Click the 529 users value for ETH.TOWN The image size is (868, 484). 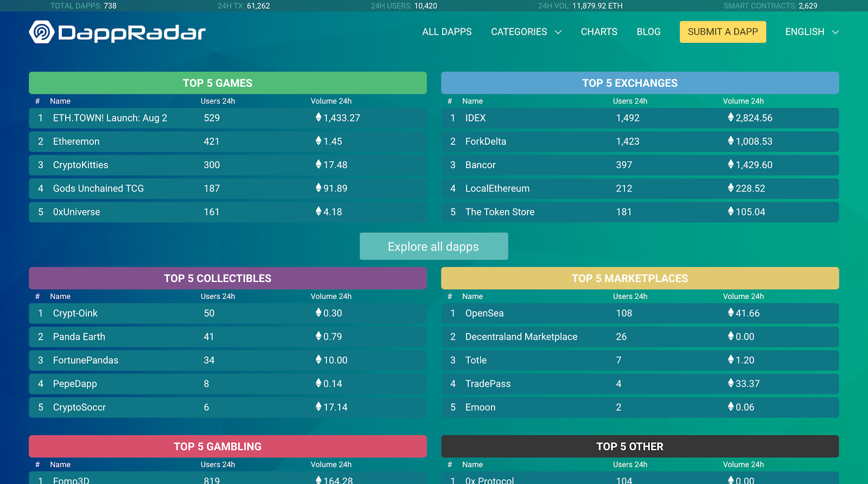(x=212, y=118)
